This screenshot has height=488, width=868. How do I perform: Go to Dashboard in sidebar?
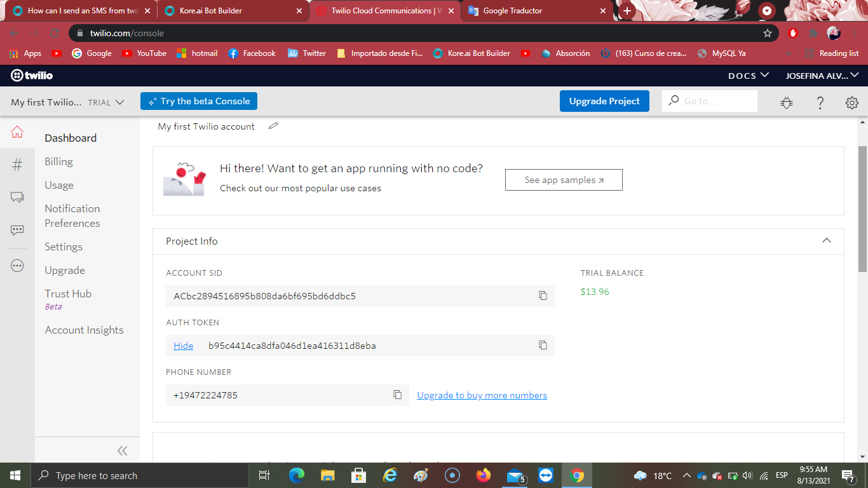[71, 138]
